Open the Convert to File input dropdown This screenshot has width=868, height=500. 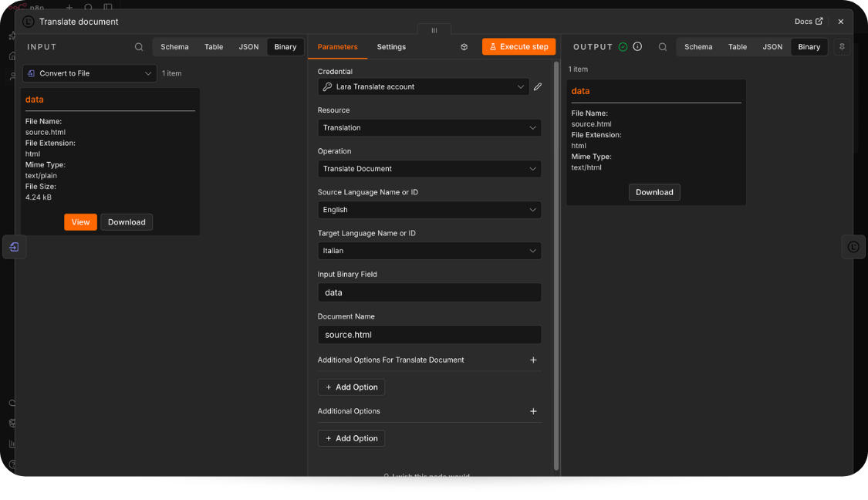tap(90, 73)
